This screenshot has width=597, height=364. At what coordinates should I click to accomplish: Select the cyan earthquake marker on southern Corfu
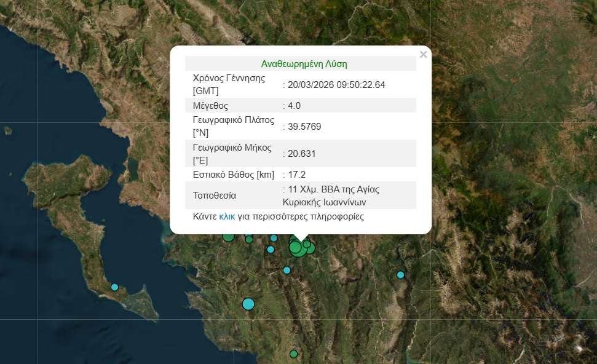coord(114,287)
